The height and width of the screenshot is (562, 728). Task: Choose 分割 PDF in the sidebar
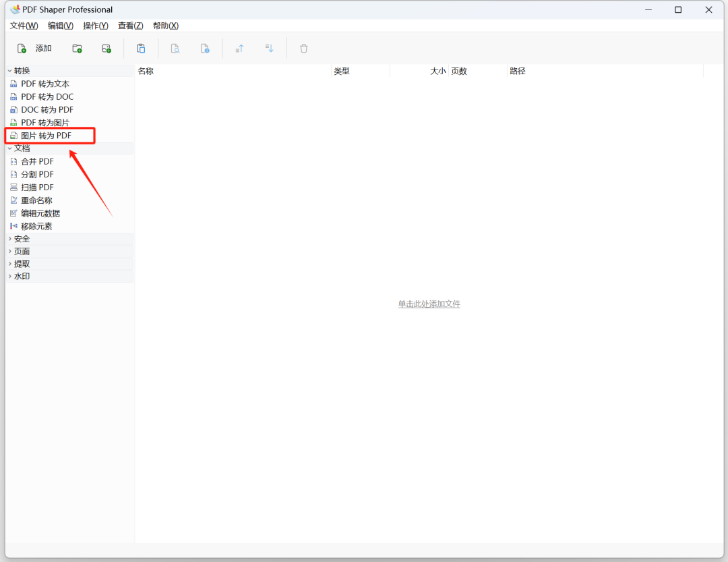coord(37,175)
